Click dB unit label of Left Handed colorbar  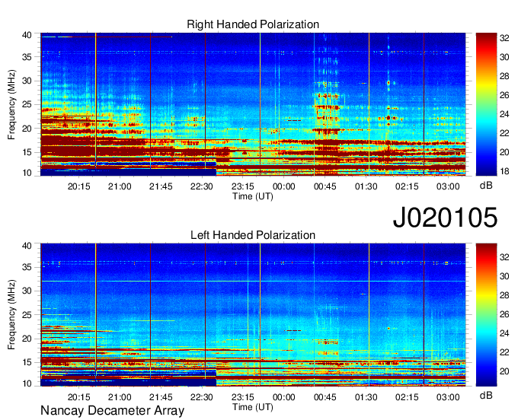486,395
